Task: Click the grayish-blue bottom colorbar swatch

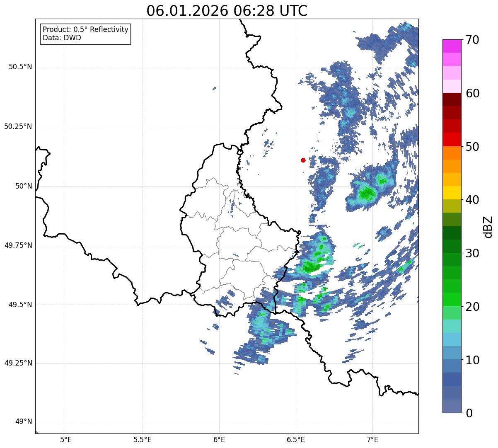Action: (x=452, y=406)
